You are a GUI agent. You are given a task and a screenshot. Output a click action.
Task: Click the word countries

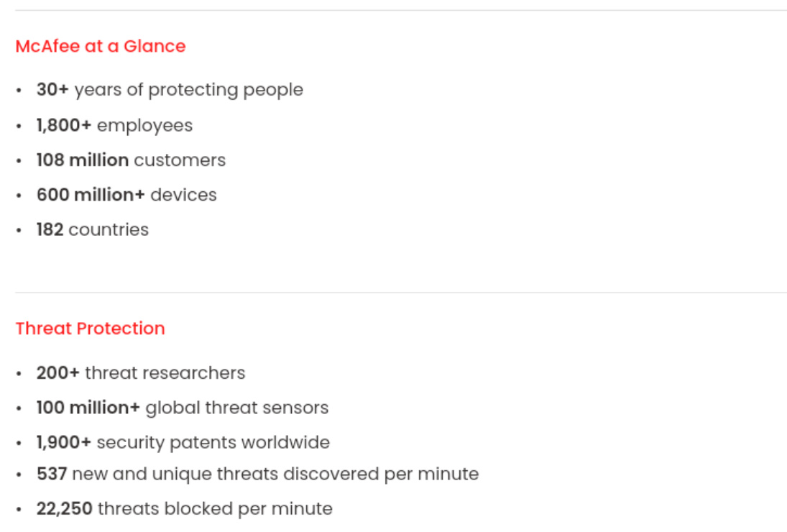109,229
